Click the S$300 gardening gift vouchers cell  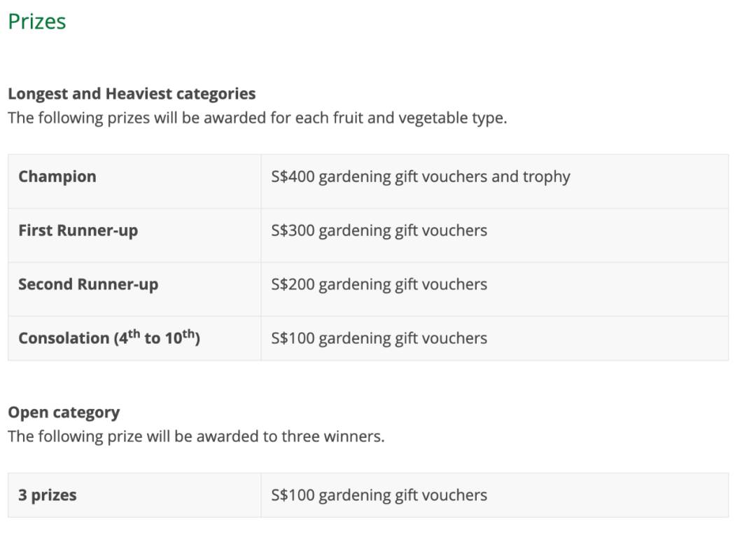tap(379, 230)
